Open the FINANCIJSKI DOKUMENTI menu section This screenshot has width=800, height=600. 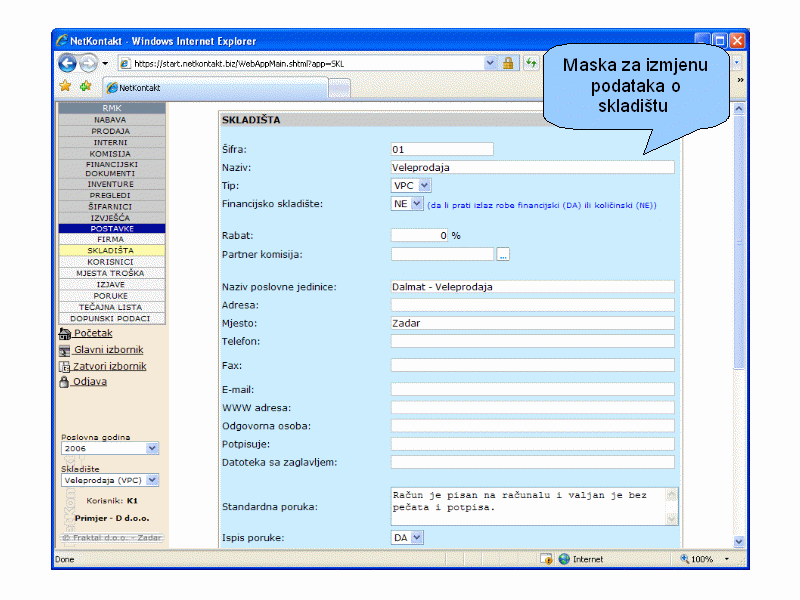[x=112, y=169]
